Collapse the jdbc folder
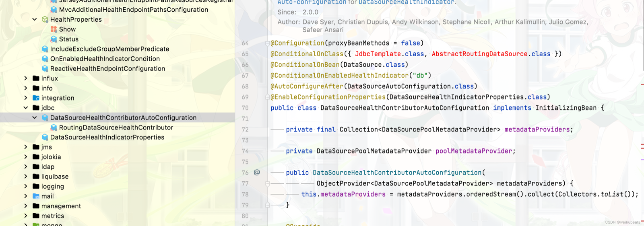This screenshot has width=644, height=226. [x=26, y=108]
